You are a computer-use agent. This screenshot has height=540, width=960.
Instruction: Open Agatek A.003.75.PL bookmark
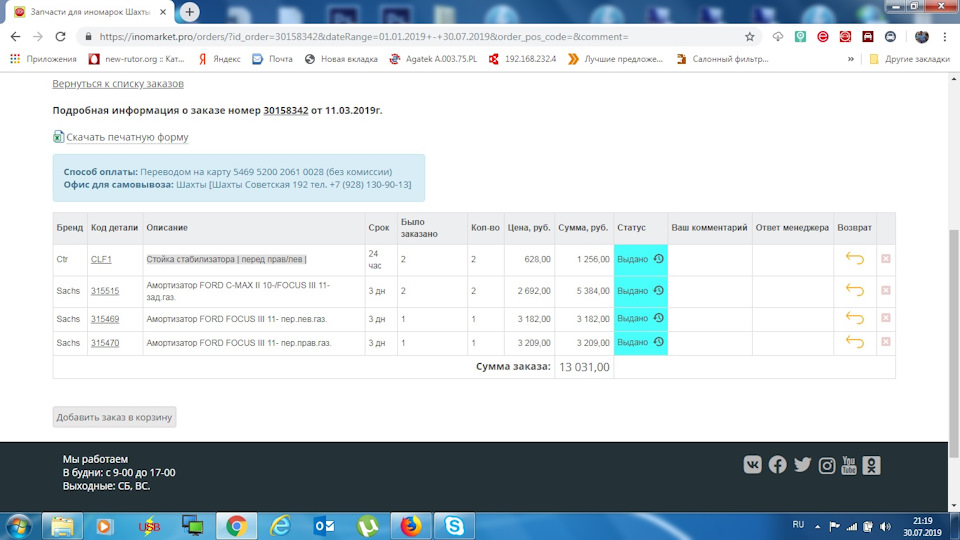[x=433, y=59]
